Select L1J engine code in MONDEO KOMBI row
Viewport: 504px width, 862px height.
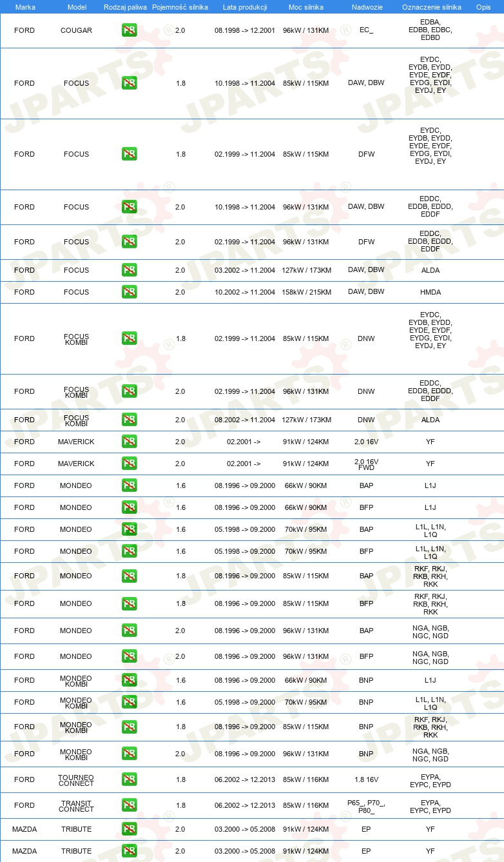pos(431,680)
